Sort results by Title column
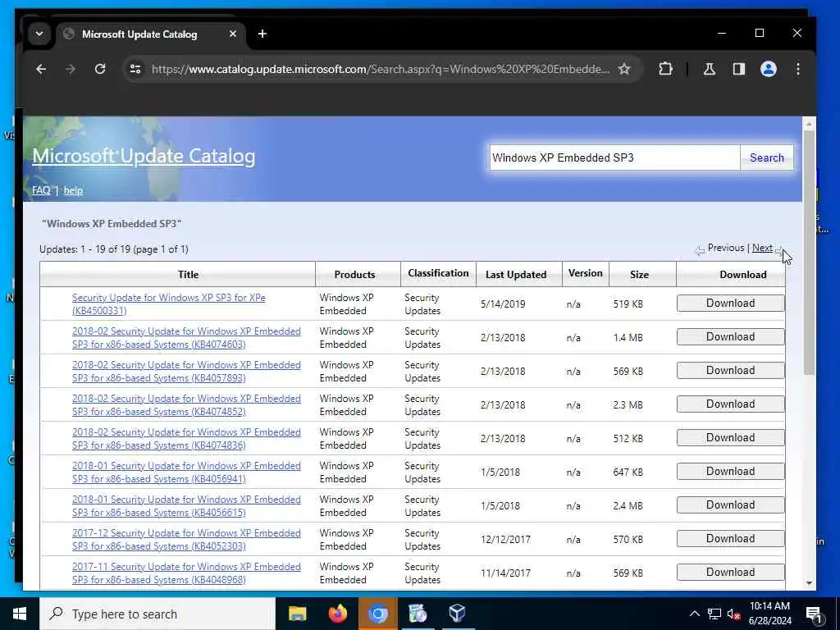Viewport: 840px width, 630px height. (188, 274)
